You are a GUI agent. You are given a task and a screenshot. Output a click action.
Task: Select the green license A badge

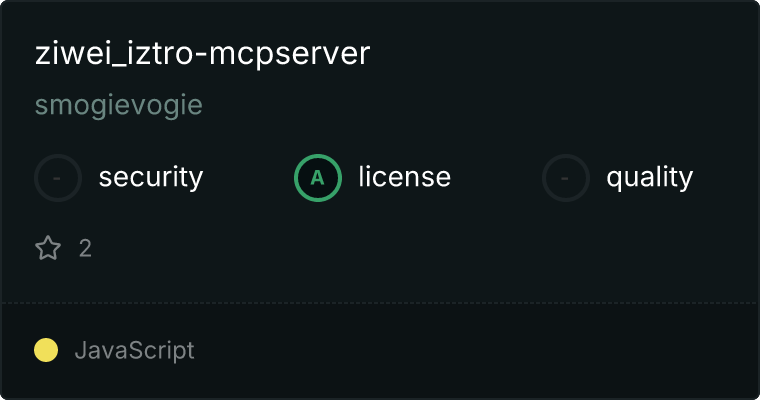(x=317, y=178)
